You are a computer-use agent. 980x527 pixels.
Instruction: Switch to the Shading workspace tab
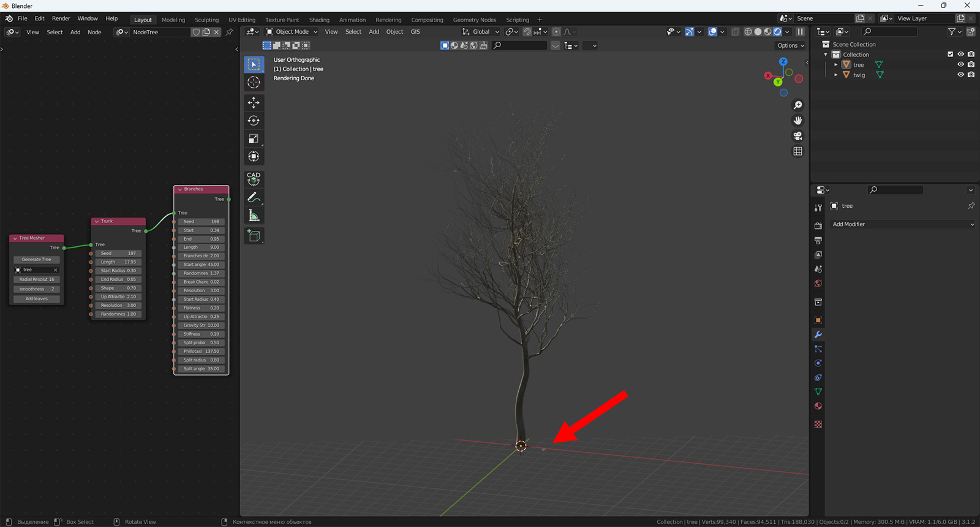pos(318,20)
